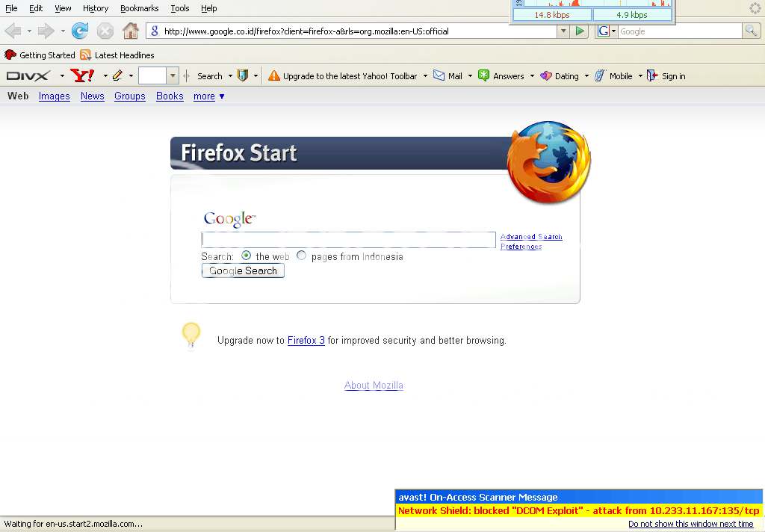Click the Yahoo toolbar upgrade warning icon
The image size is (765, 532).
[274, 75]
